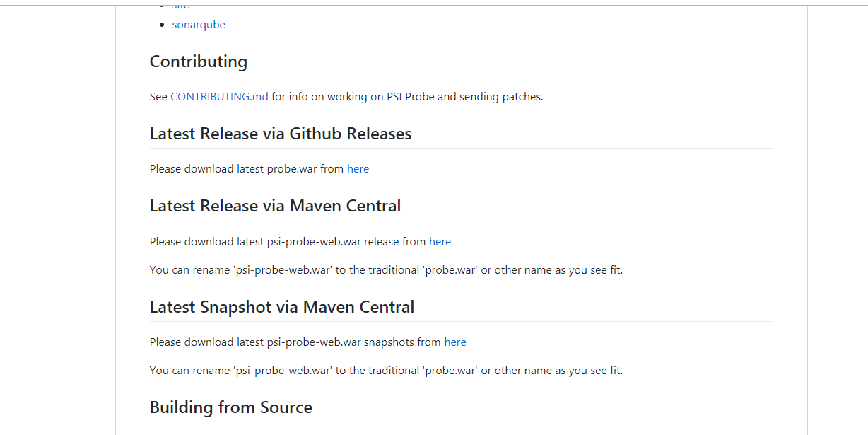Click the rename paragraph under the snapshot section

point(386,371)
